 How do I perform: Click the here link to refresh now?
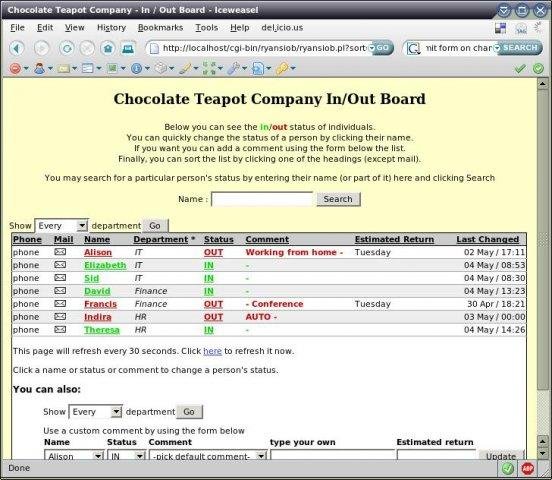click(212, 351)
